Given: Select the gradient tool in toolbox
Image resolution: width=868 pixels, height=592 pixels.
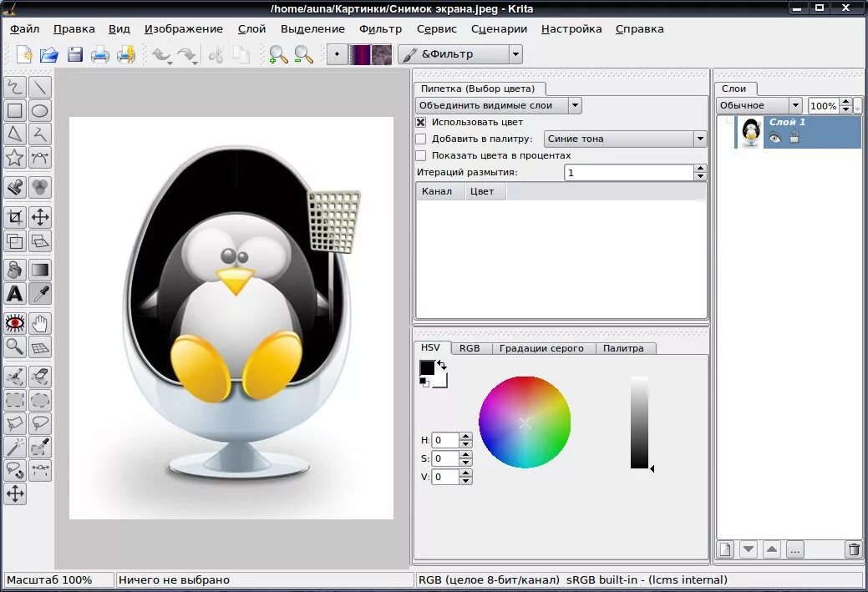Looking at the screenshot, I should pos(40,270).
